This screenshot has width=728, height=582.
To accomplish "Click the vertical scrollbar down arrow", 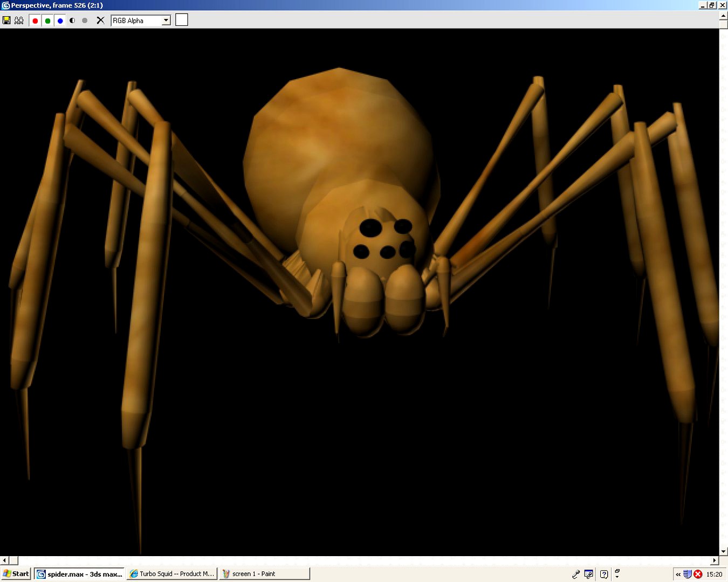I will coord(724,551).
